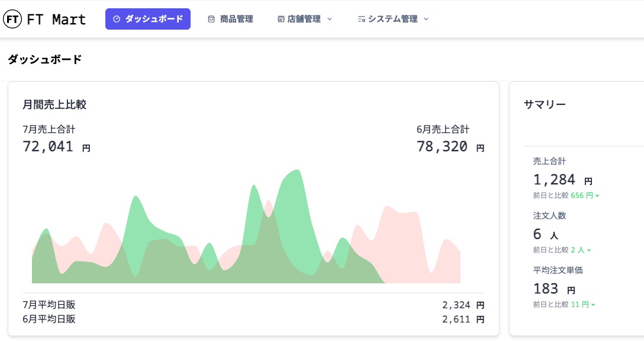Click the settings list icon beside システム管理
This screenshot has width=644, height=342.
point(361,19)
